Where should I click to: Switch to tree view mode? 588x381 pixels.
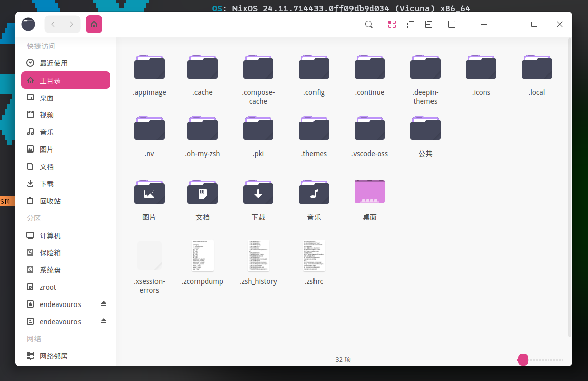[x=428, y=24]
